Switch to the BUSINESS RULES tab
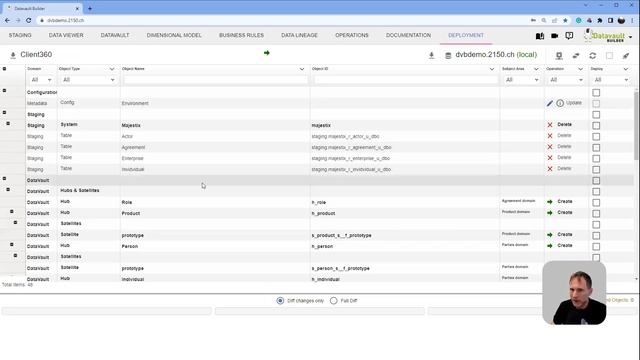Screen dimensions: 640x360 [x=241, y=35]
